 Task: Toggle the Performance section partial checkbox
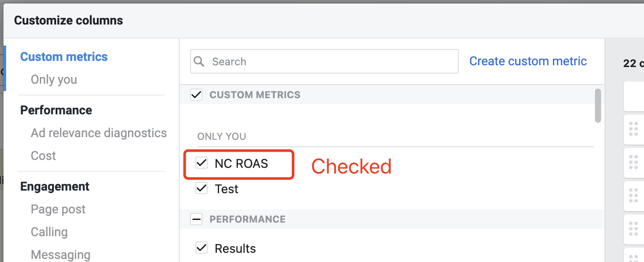pyautogui.click(x=196, y=219)
